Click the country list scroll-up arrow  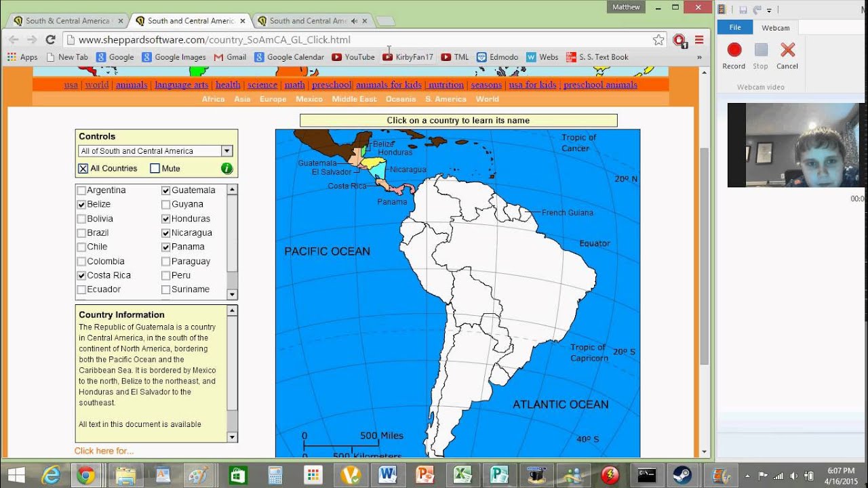(x=232, y=189)
